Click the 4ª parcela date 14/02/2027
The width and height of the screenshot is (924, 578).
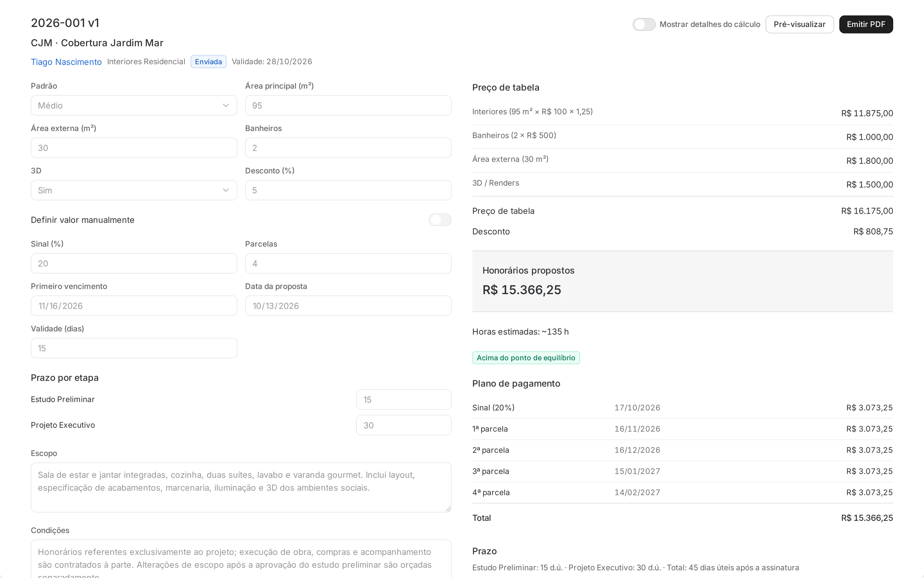click(637, 493)
